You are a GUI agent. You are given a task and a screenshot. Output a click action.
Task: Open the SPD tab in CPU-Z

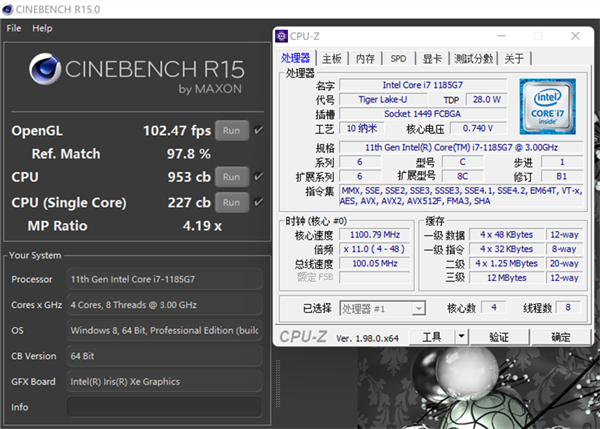(398, 58)
